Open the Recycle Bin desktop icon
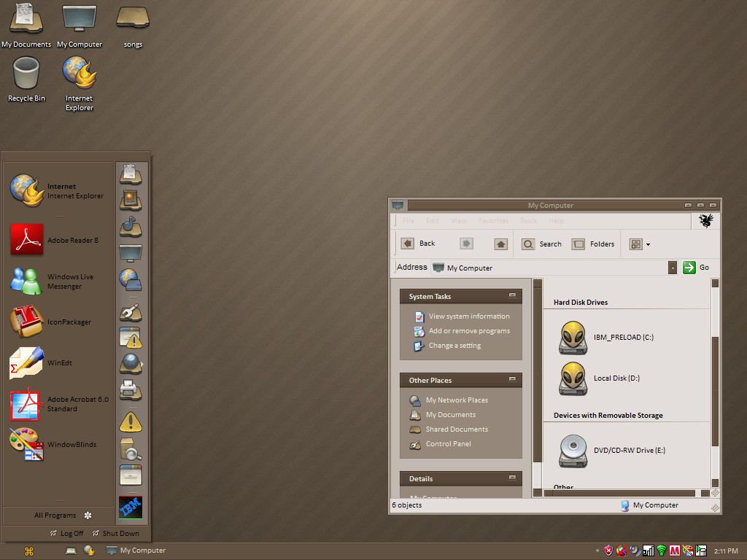747x560 pixels. point(26,79)
